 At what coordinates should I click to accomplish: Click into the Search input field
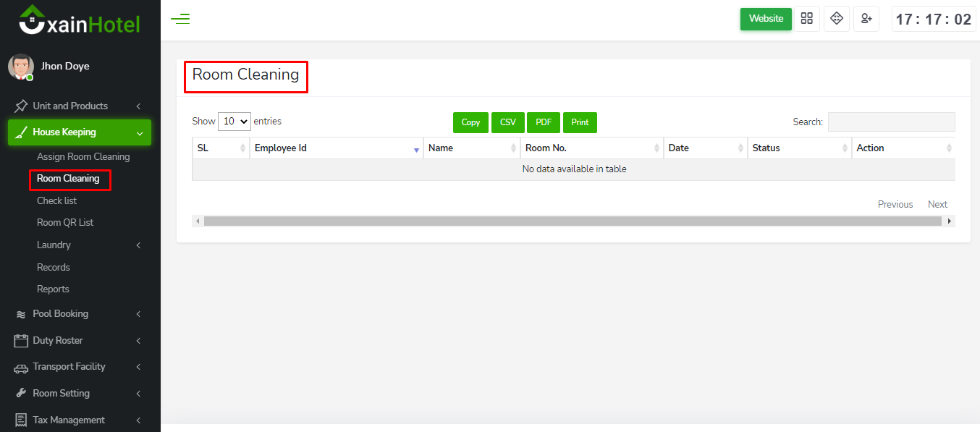[891, 122]
